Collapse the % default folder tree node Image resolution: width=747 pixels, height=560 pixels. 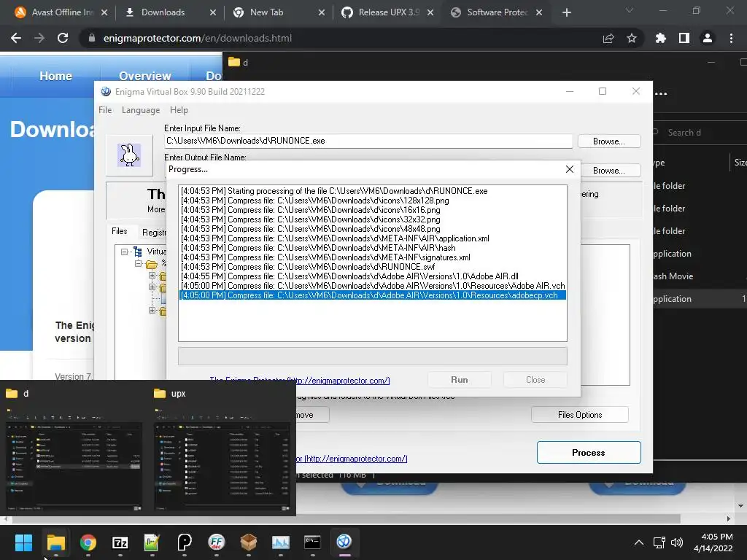pos(138,263)
